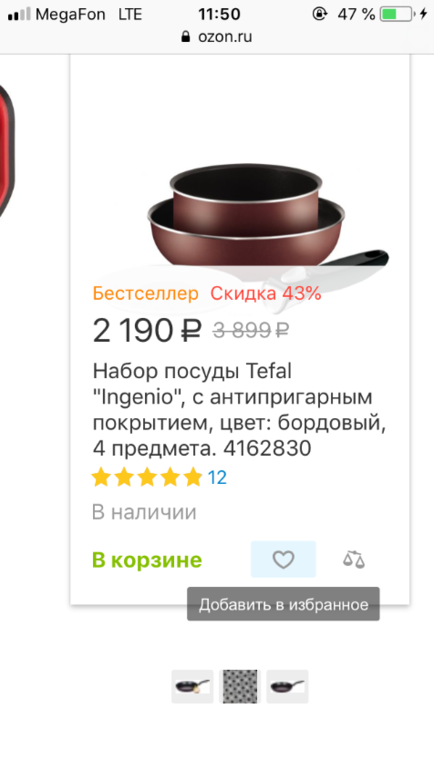Tap the cellular signal bars icon
The width and height of the screenshot is (434, 770).
click(19, 14)
